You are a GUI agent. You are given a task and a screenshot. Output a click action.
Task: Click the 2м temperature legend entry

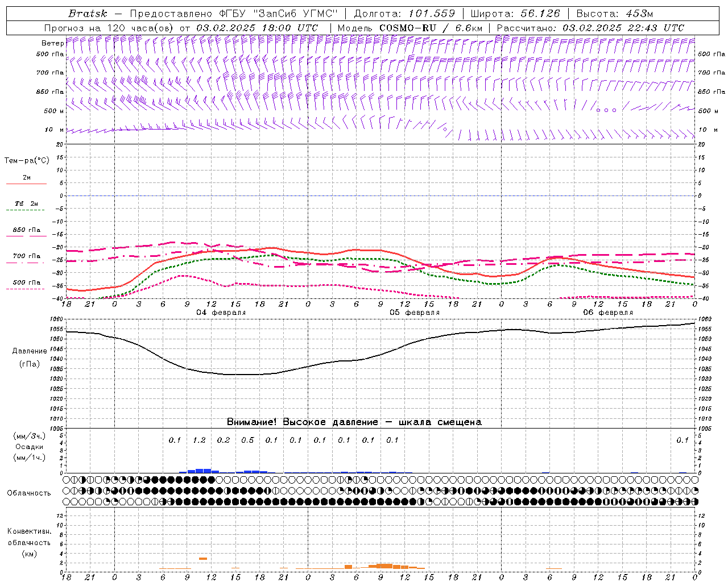pos(26,178)
